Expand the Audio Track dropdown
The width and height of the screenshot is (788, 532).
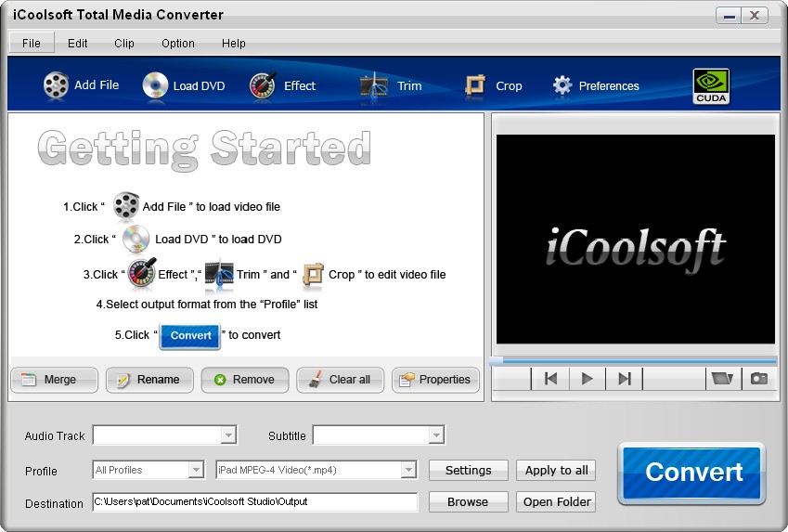pyautogui.click(x=228, y=435)
